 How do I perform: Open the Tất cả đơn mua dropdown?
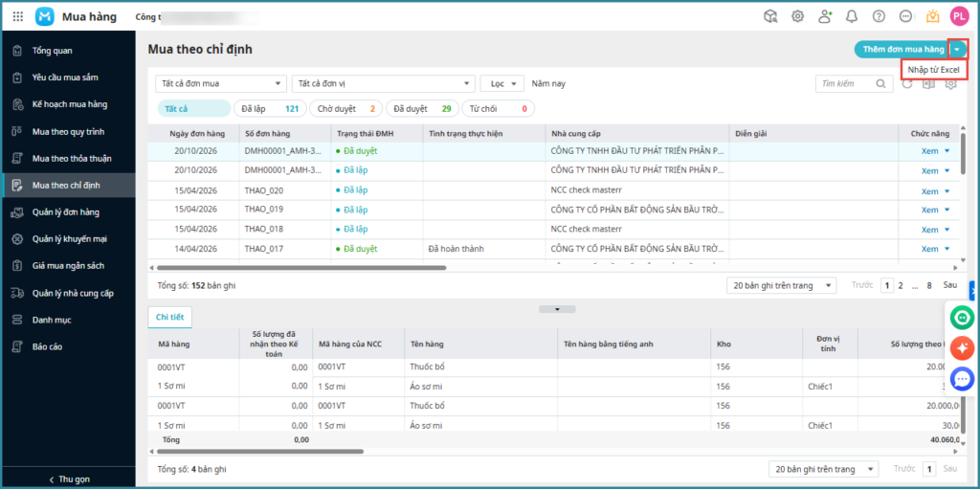pyautogui.click(x=221, y=83)
